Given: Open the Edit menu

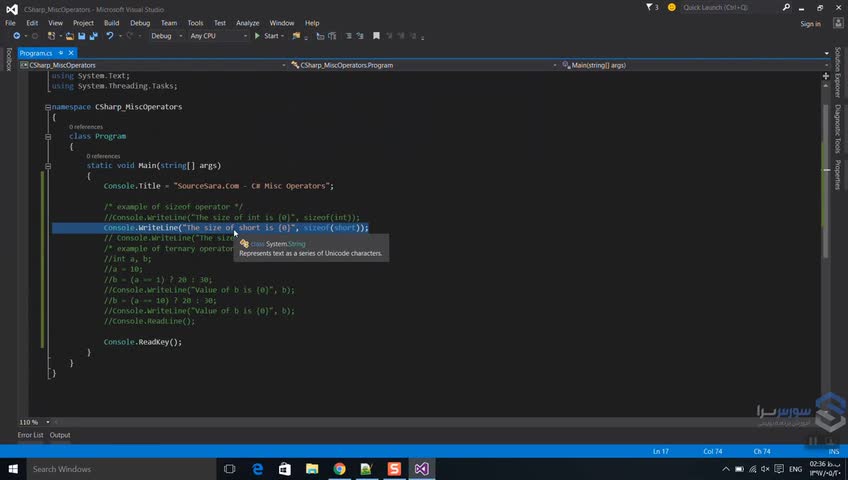Looking at the screenshot, I should tap(32, 23).
